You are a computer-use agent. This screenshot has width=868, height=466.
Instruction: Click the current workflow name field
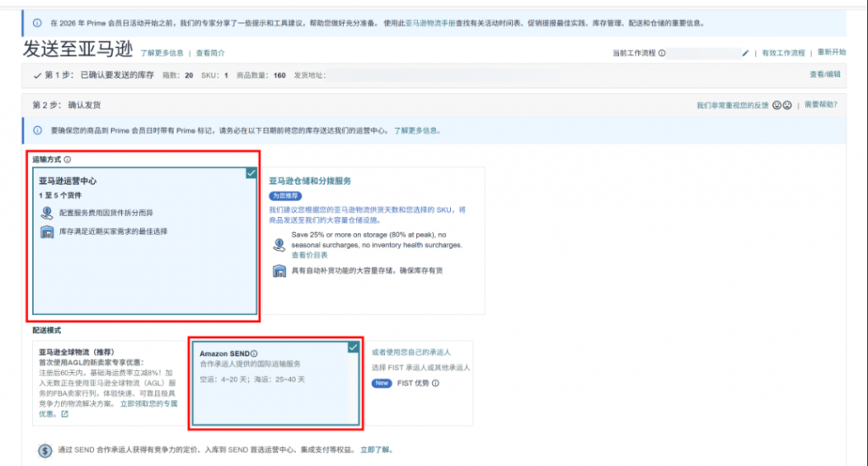(703, 53)
